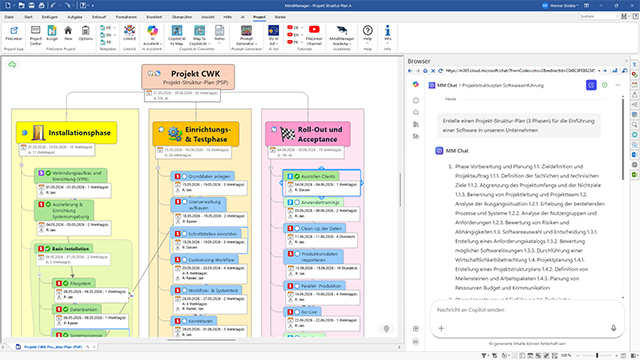Viewport: 640px width, 360px height.
Task: Click the green cloud sync icon on canvas
Action: click(x=12, y=64)
